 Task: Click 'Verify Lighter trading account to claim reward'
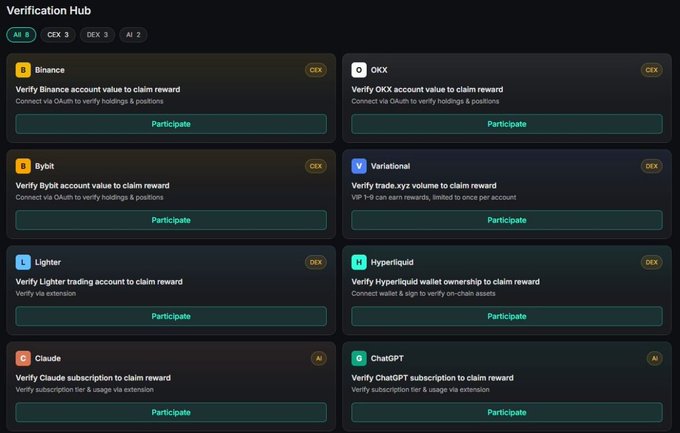tap(99, 282)
